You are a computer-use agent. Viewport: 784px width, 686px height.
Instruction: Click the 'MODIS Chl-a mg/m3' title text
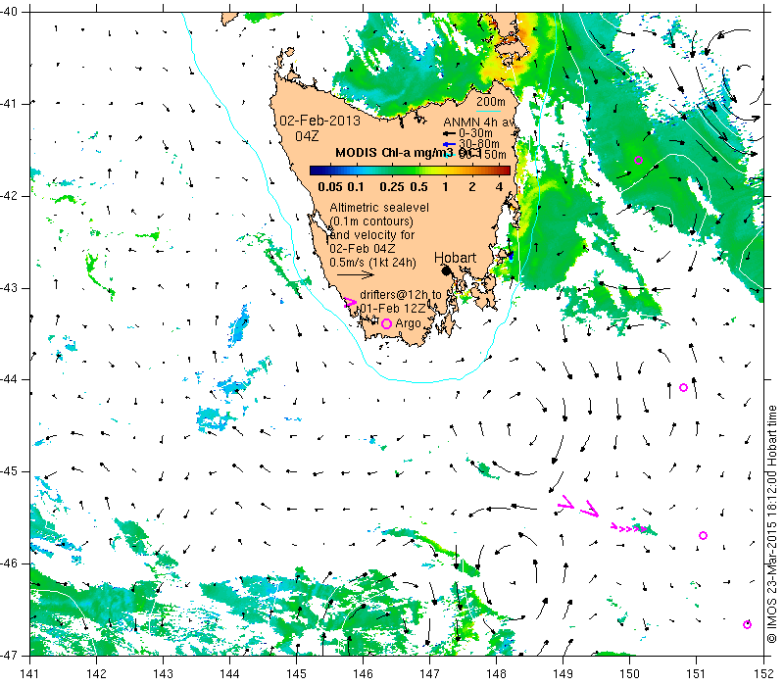[x=394, y=153]
